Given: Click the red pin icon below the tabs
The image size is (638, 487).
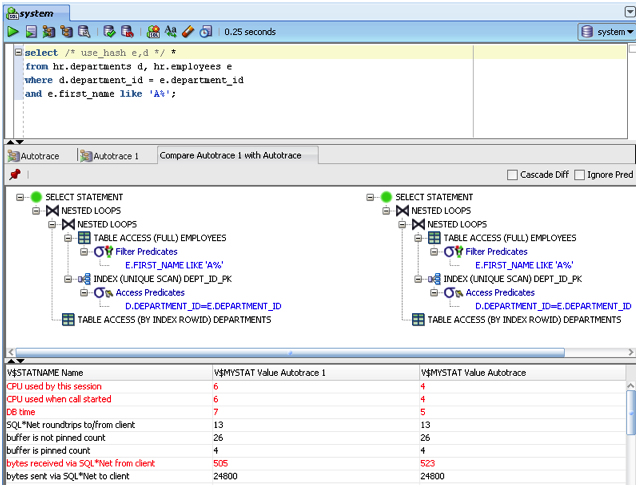Looking at the screenshot, I should [x=15, y=175].
